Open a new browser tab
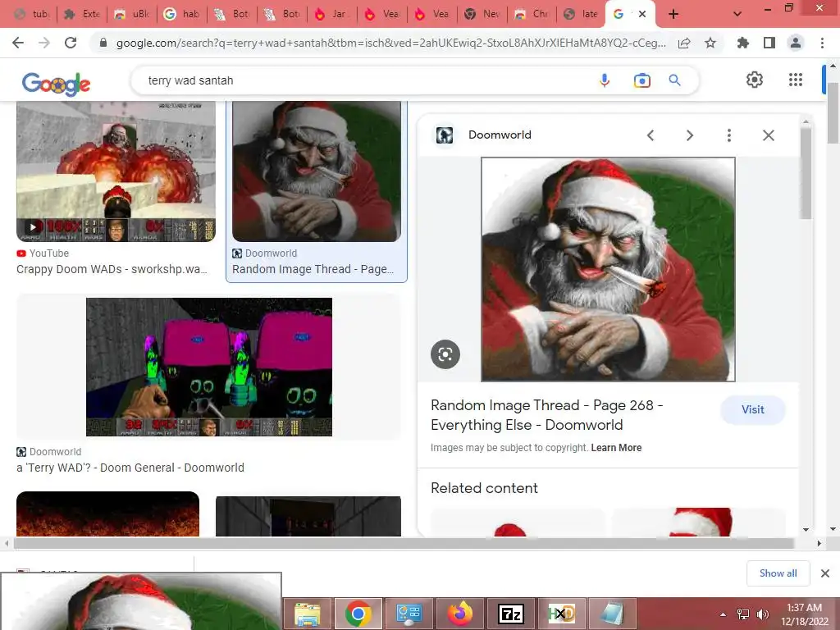840x630 pixels. point(673,14)
